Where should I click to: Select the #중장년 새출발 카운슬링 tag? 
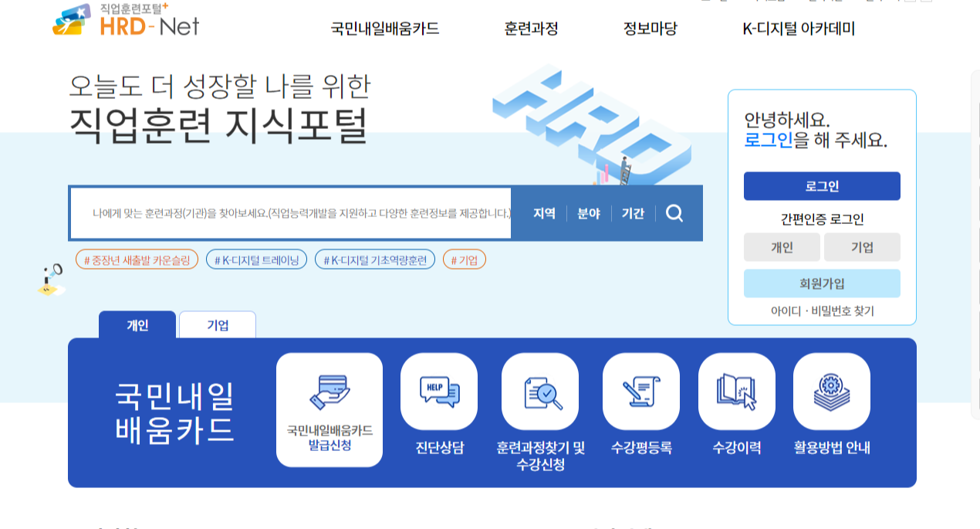[137, 259]
